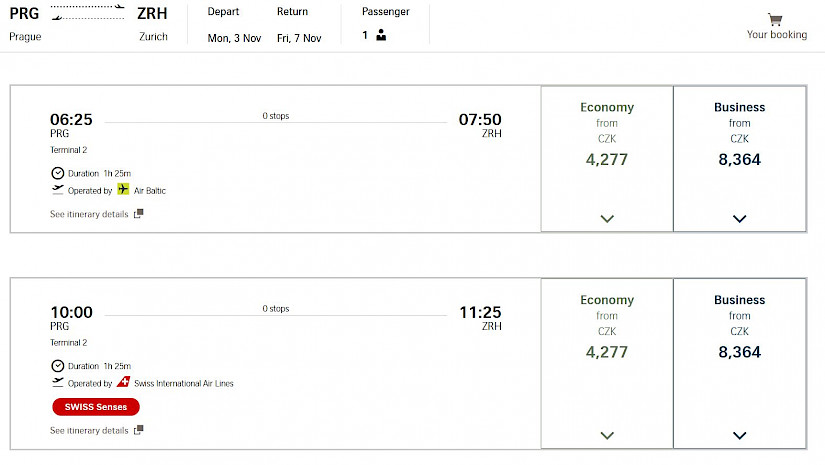Image resolution: width=825 pixels, height=465 pixels.
Task: Click the passenger person icon
Action: (381, 35)
